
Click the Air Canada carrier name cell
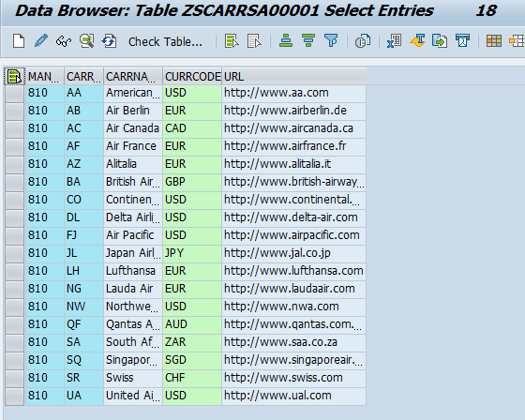[x=133, y=128]
